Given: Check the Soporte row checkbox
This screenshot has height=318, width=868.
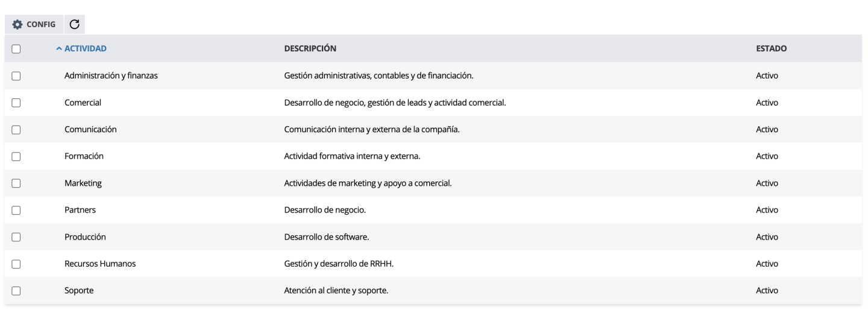Looking at the screenshot, I should [x=16, y=291].
